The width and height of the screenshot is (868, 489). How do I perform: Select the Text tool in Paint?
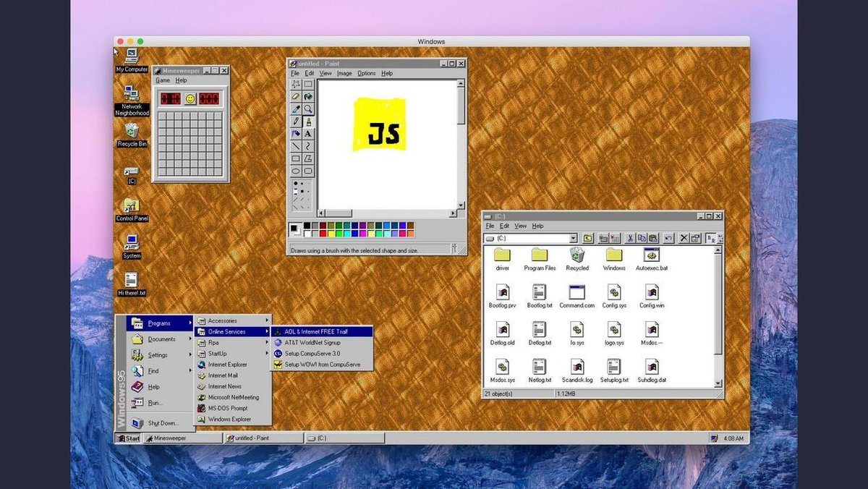[308, 133]
